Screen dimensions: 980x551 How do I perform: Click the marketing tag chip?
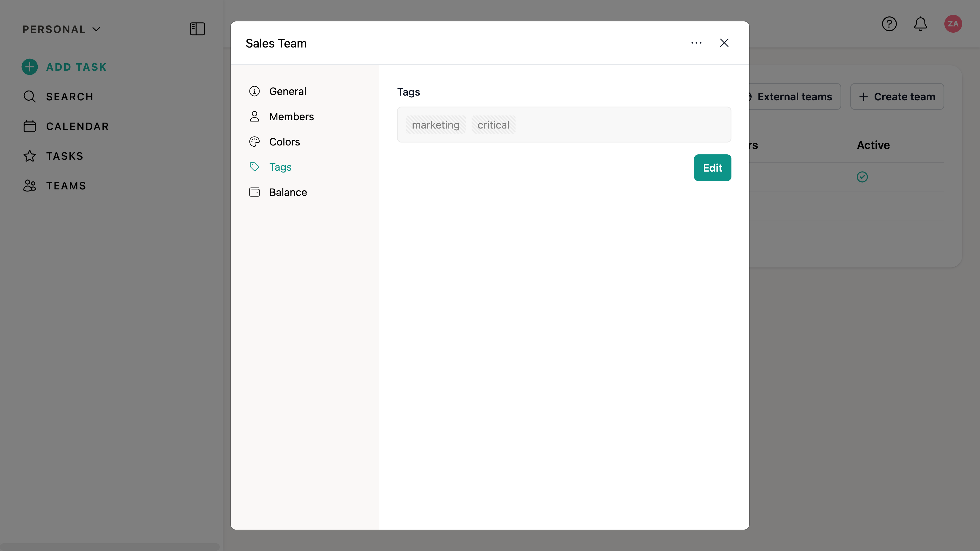coord(435,125)
